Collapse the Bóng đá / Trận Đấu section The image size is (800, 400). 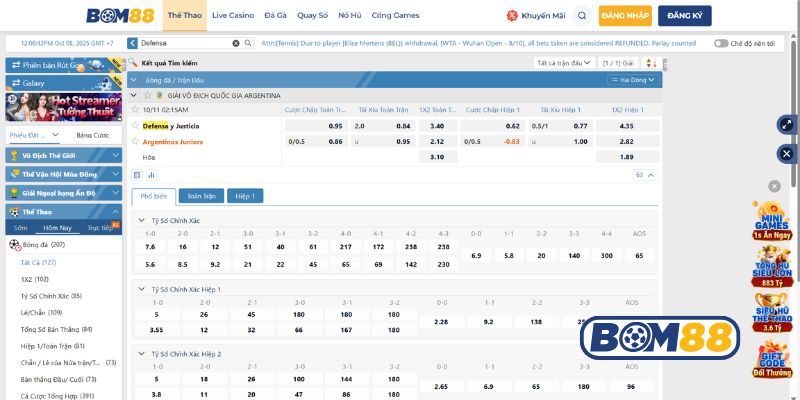[x=135, y=80]
